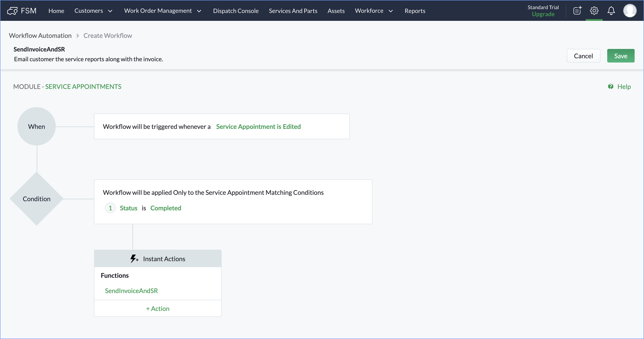Open the settings gear icon

[594, 11]
